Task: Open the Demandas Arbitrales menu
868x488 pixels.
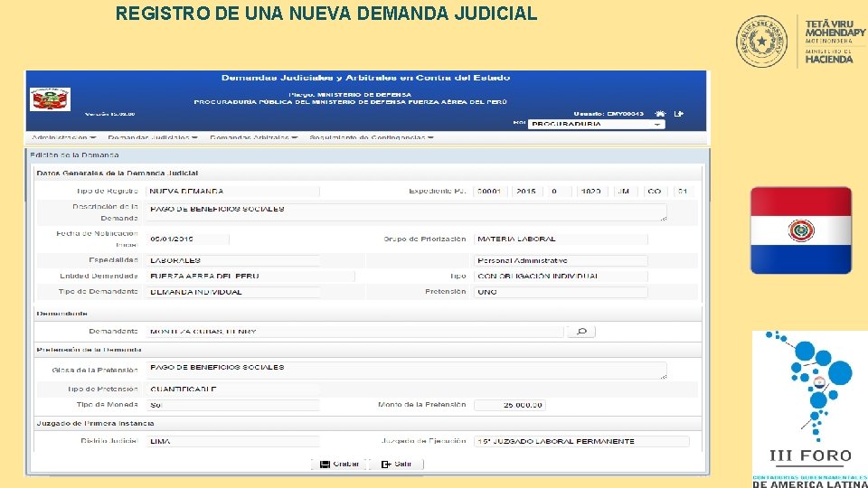Action: point(253,137)
